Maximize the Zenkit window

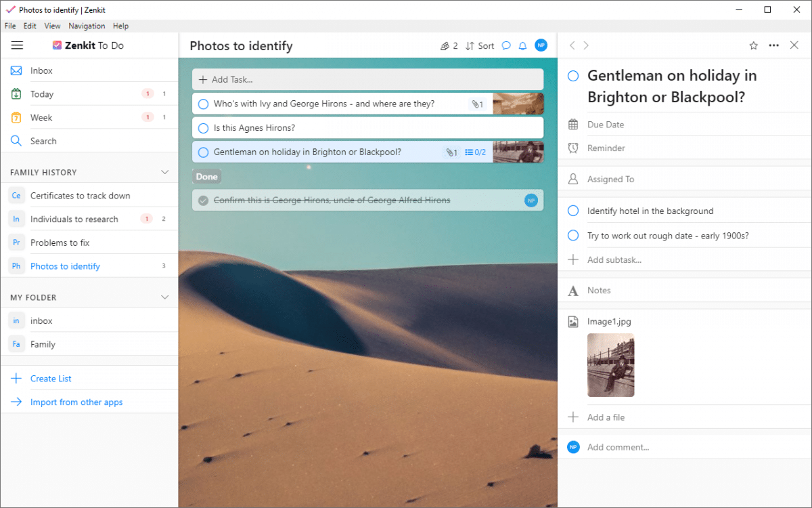(x=767, y=9)
